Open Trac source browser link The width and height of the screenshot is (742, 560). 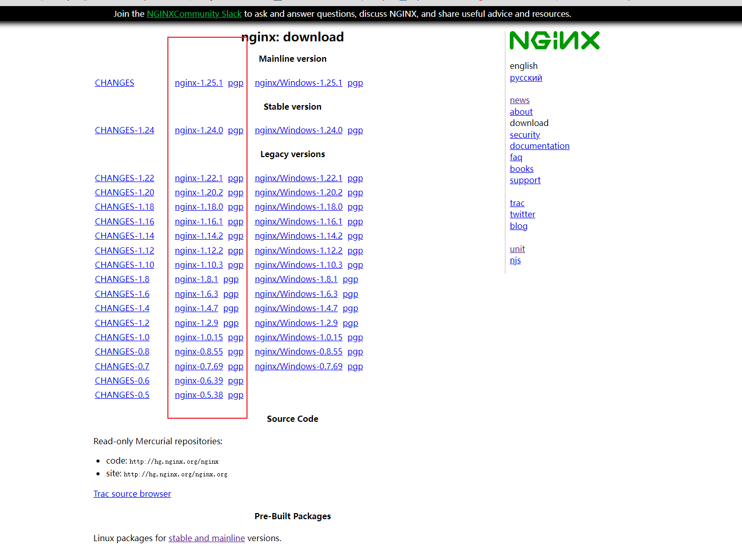(132, 494)
